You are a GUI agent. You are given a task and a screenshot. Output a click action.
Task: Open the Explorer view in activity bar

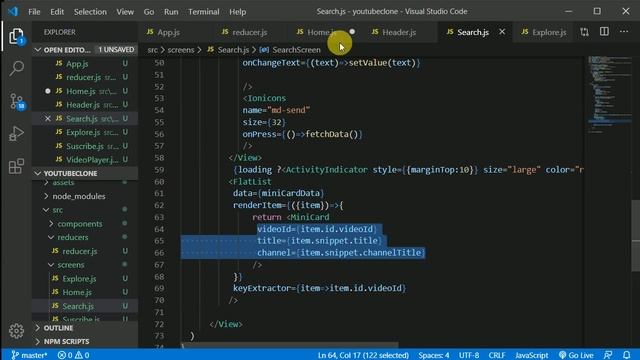(16, 36)
